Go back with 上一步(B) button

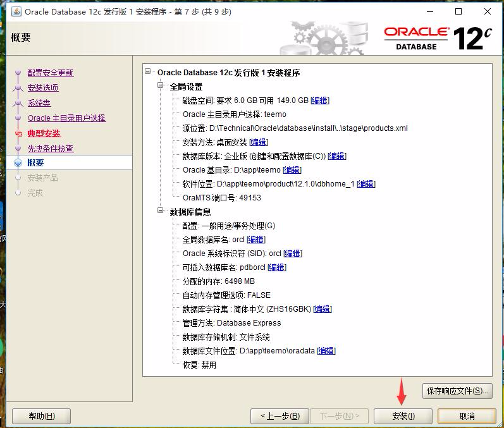(x=280, y=416)
